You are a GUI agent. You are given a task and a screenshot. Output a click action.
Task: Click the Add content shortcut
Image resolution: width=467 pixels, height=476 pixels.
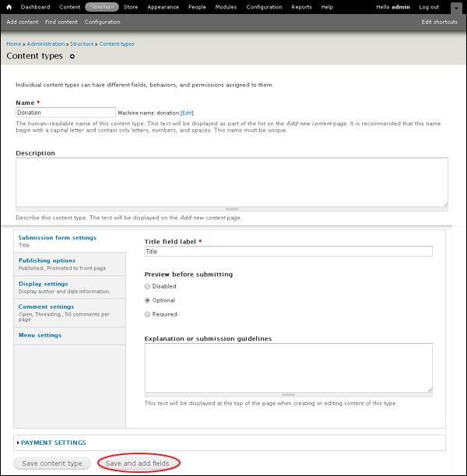(23, 22)
